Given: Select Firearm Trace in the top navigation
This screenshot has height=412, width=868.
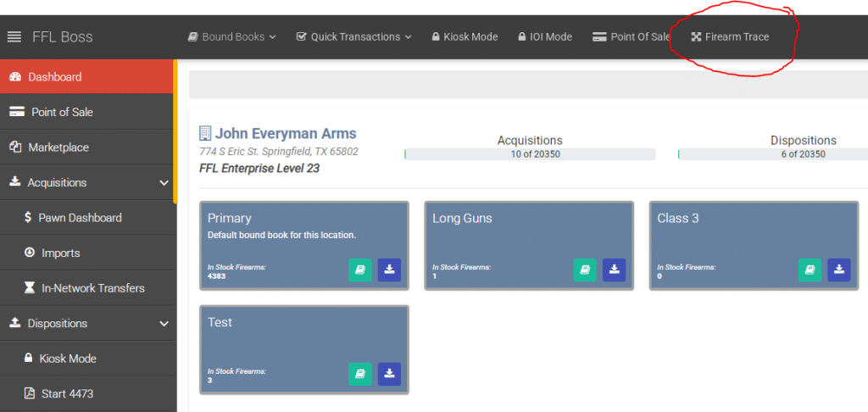Looking at the screenshot, I should 730,37.
